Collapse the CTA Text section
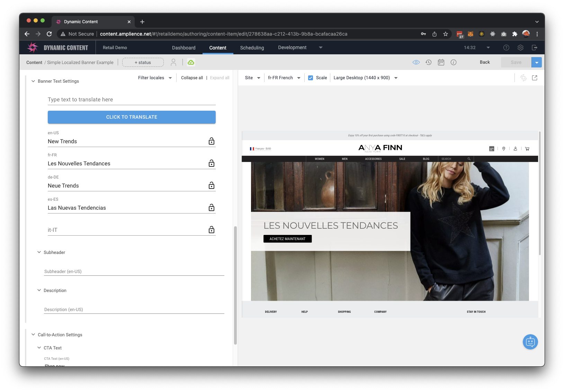Image resolution: width=564 pixels, height=392 pixels. (39, 348)
